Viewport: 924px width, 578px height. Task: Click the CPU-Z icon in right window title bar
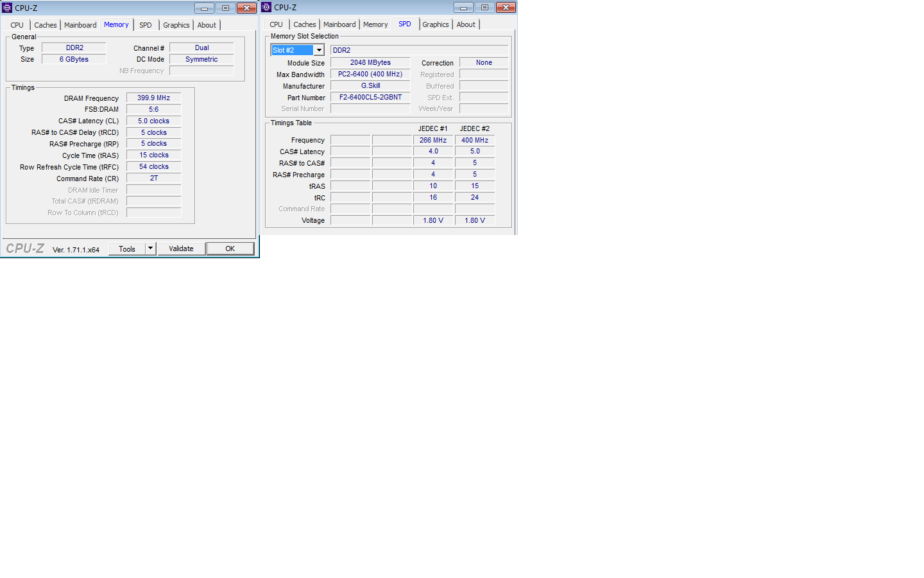coord(266,7)
